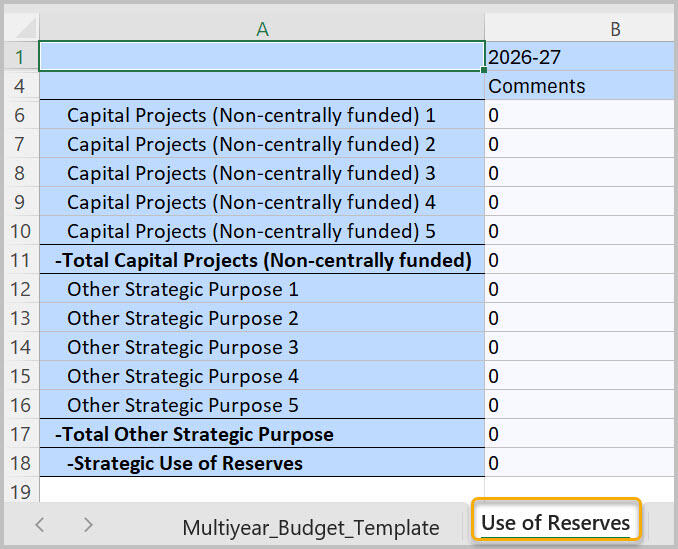Select row 8 header
This screenshot has width=678, height=549.
(x=22, y=173)
